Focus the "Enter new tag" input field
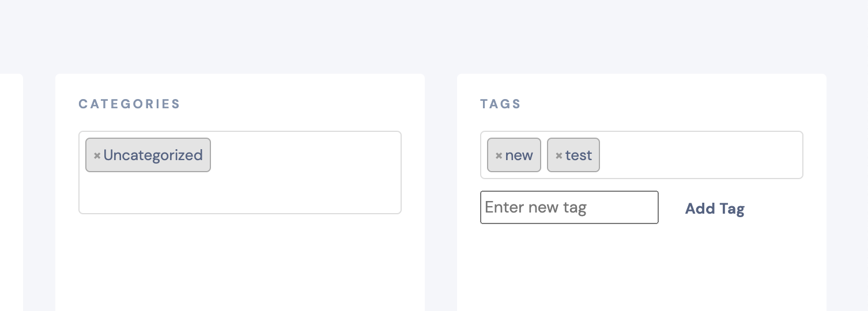 (569, 207)
